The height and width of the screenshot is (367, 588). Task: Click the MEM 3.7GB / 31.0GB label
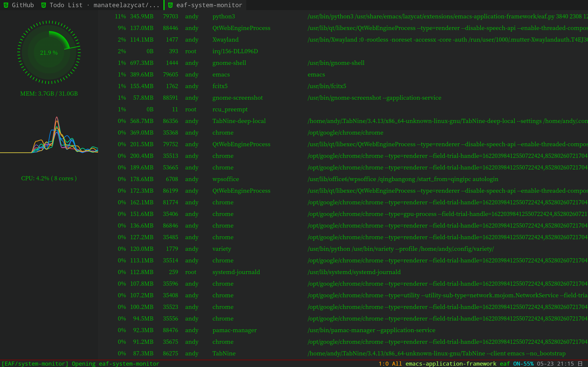pyautogui.click(x=49, y=94)
